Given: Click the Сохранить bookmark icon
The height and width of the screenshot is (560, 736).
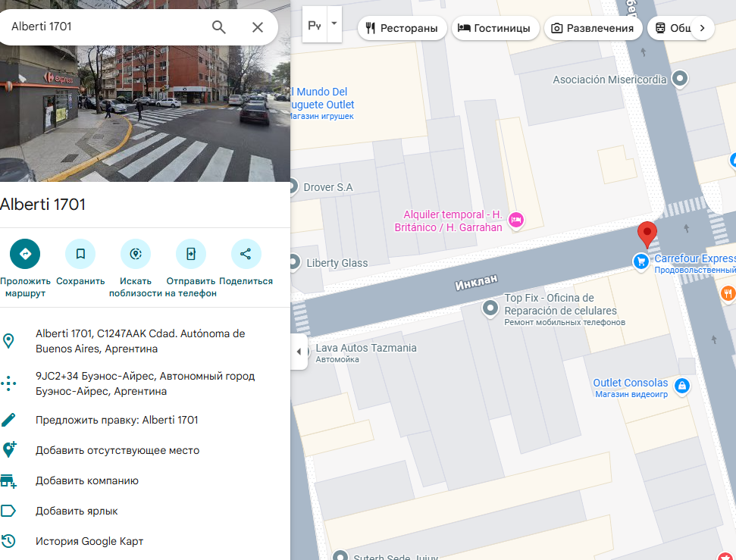Looking at the screenshot, I should [80, 254].
